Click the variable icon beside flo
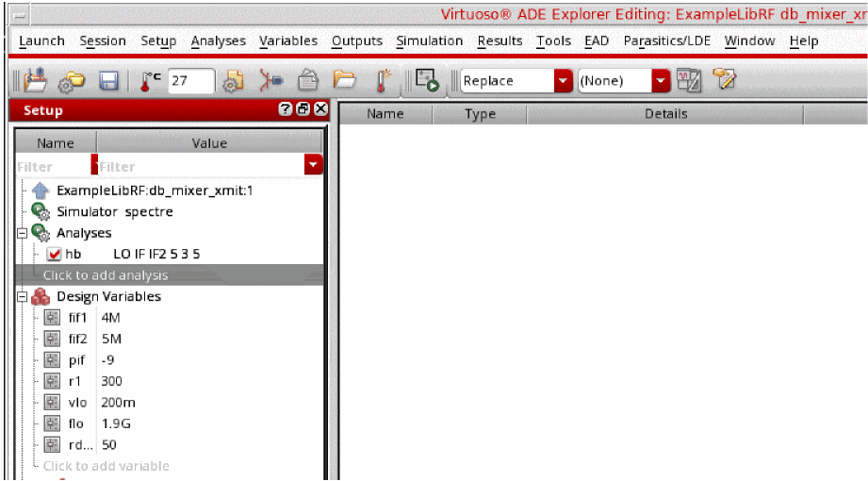Image resolution: width=868 pixels, height=481 pixels. 52,423
